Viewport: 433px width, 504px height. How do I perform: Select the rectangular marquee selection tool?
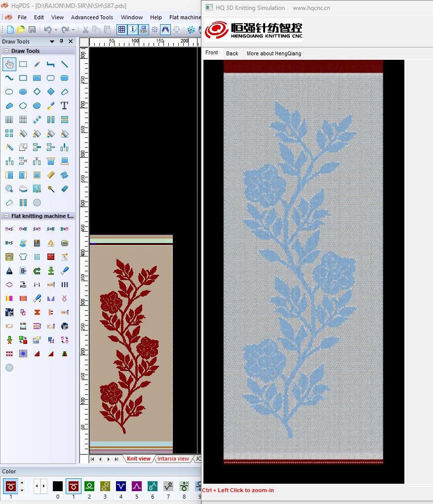tap(23, 64)
